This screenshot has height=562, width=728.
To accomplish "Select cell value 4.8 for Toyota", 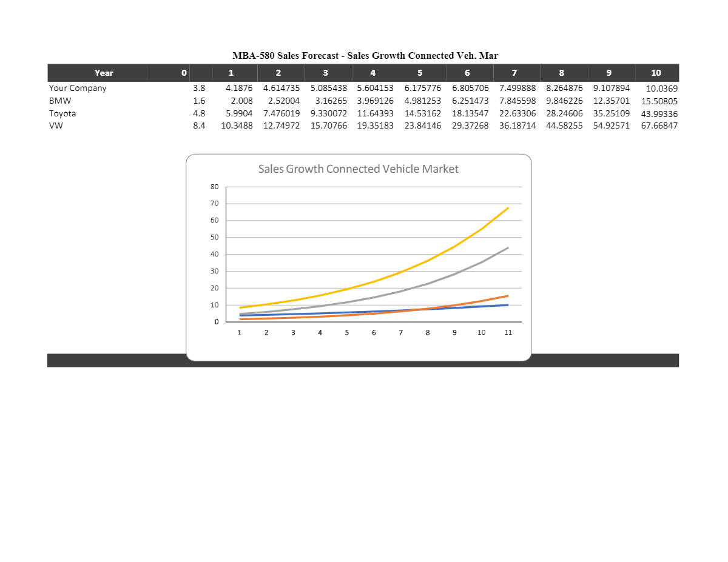I will point(199,113).
